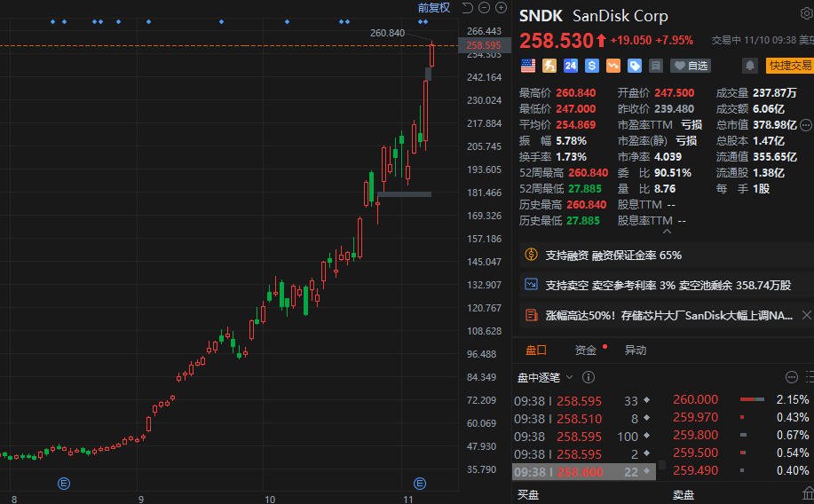The image size is (814, 504).
Task: Click the blue price tag icon
Action: (x=635, y=66)
